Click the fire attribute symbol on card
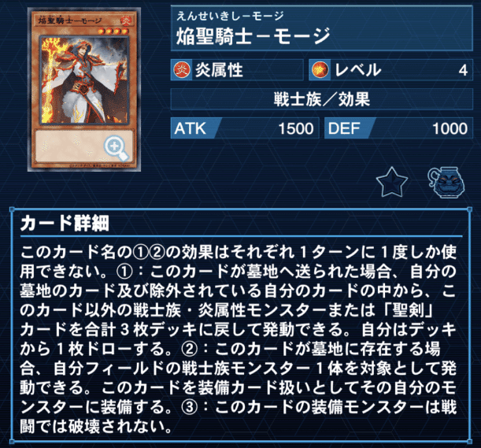 [x=126, y=20]
